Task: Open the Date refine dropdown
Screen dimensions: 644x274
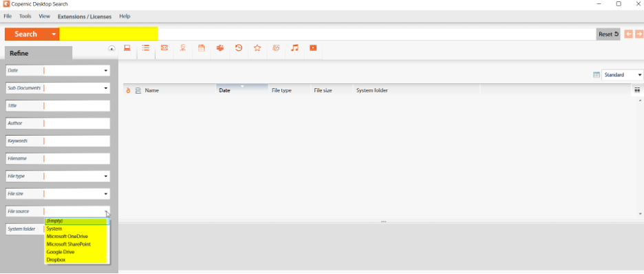Action: click(106, 71)
